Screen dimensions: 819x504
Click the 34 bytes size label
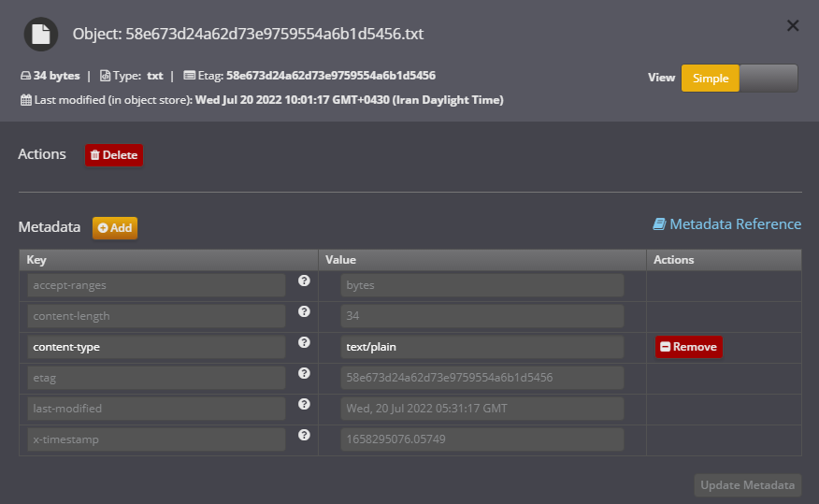pyautogui.click(x=56, y=76)
